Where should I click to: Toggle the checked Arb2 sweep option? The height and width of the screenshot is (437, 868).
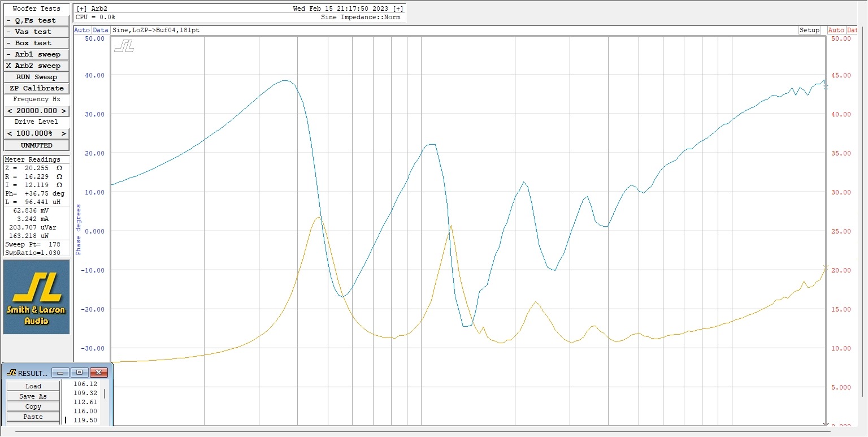[37, 66]
